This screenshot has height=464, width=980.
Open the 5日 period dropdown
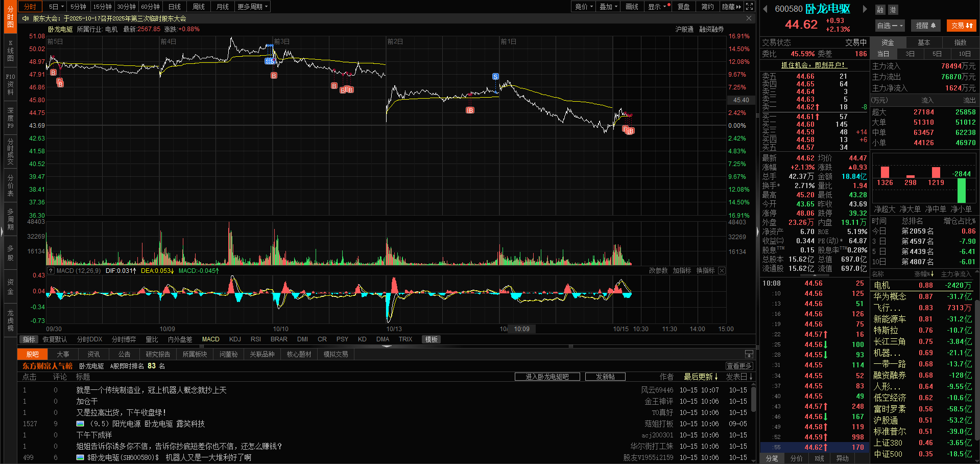point(56,7)
